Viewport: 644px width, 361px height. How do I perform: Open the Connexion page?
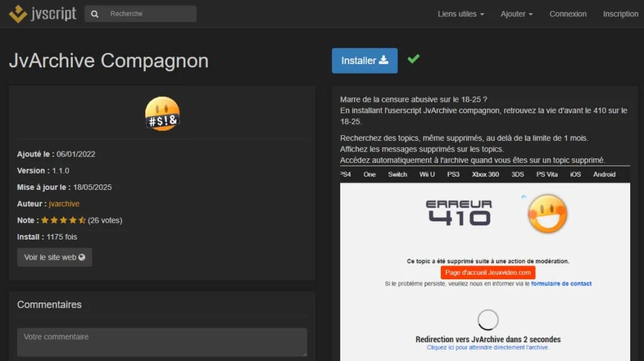point(567,14)
